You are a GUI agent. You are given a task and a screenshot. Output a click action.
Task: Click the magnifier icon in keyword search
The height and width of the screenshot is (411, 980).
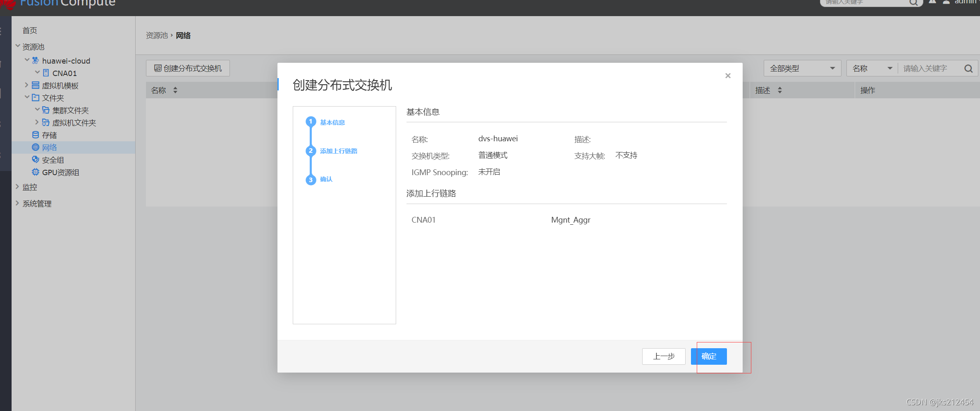(x=968, y=68)
